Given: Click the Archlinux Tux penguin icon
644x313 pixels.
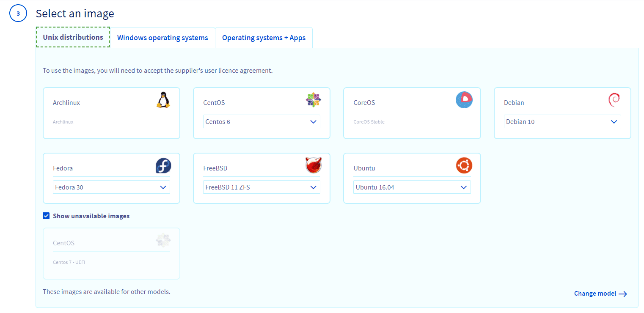Looking at the screenshot, I should pos(163,100).
